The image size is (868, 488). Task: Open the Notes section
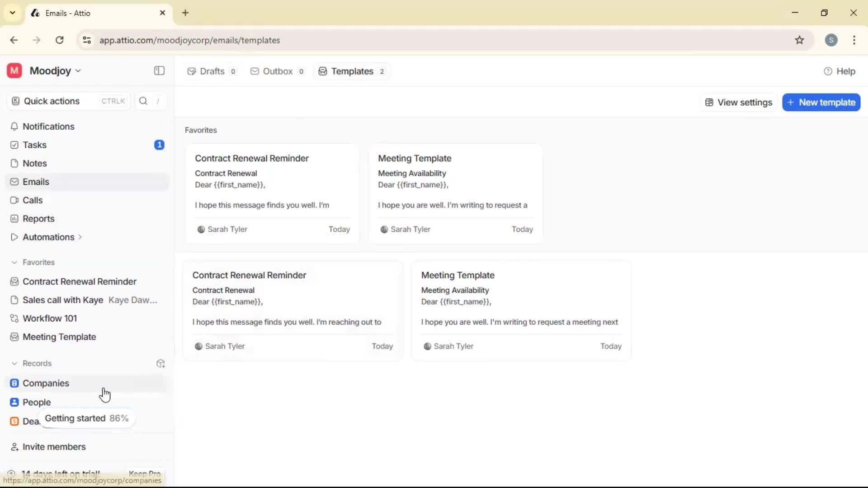tap(34, 163)
